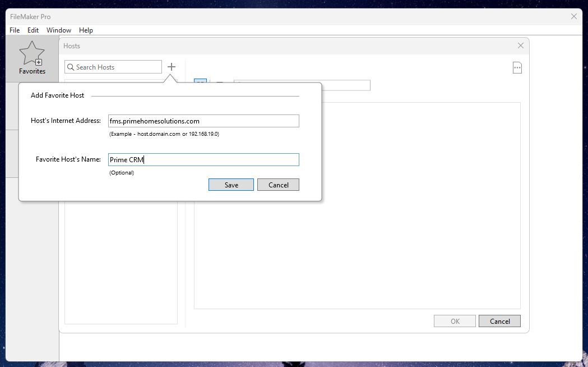588x367 pixels.
Task: Click the Host's Internet Address field
Action: [203, 121]
